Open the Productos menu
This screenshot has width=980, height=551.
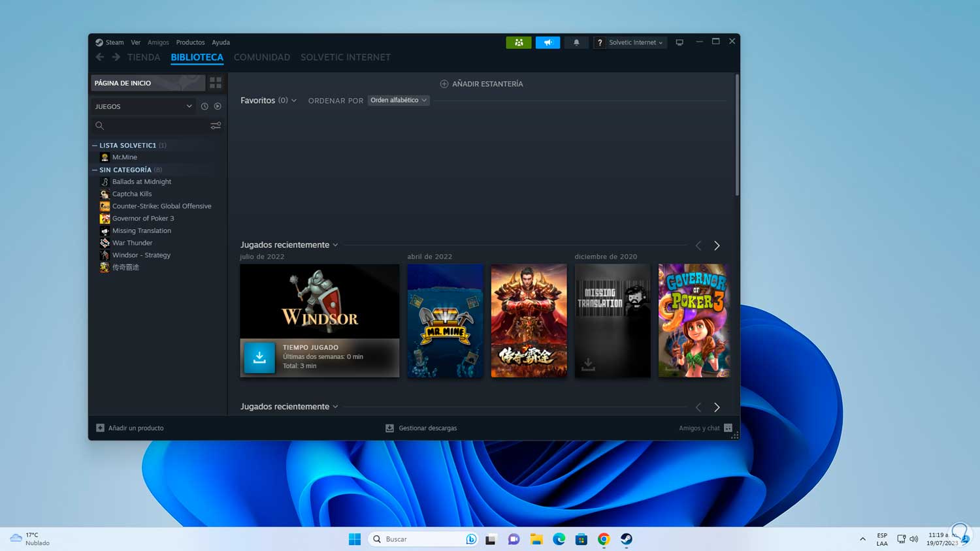pos(190,42)
